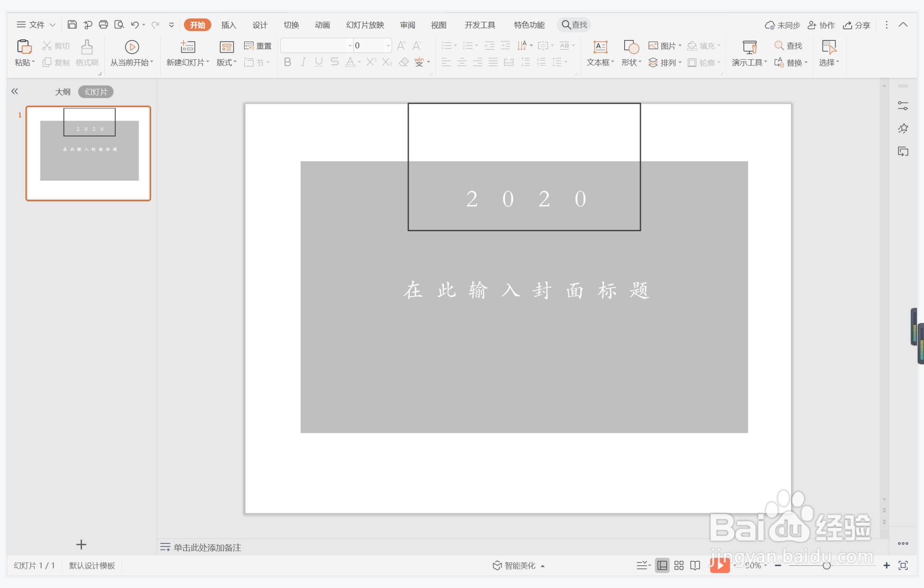Click the New Slide (新建幻灯片) icon
Image resolution: width=924 pixels, height=588 pixels.
point(188,47)
